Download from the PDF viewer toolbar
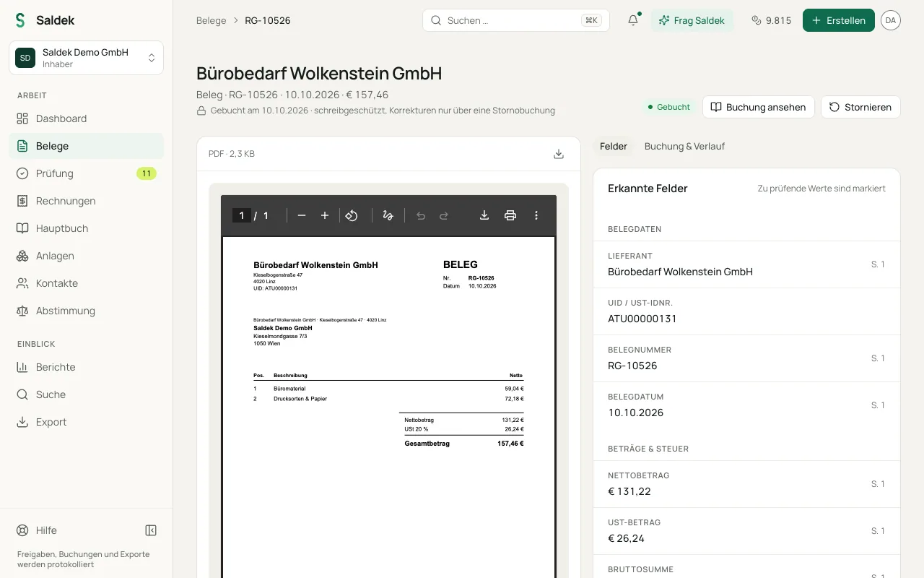The width and height of the screenshot is (924, 578). coord(484,215)
